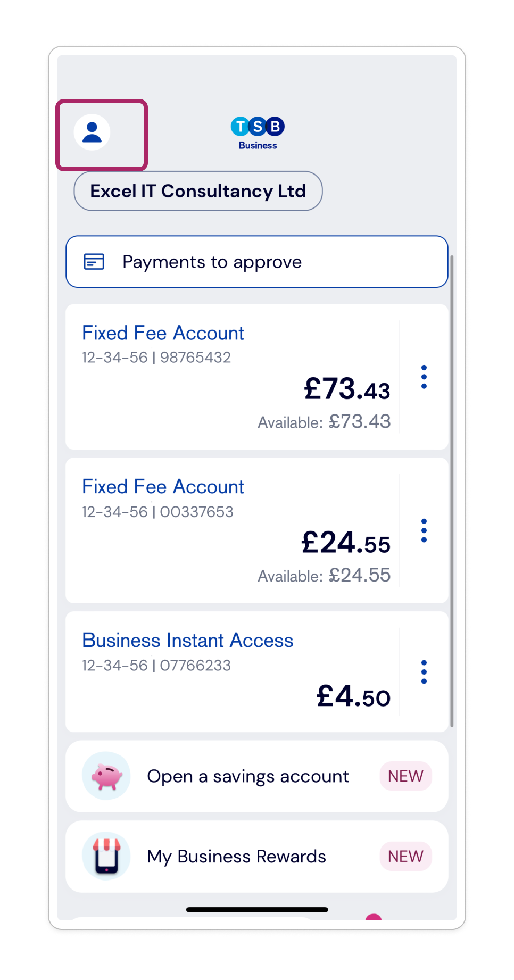Click the NEW badge on savings account
Viewport: 514px width, 980px height.
[x=405, y=776]
